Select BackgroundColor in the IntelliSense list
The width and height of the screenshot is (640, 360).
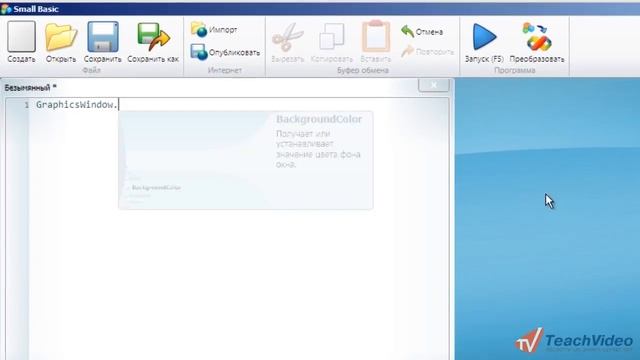click(x=156, y=187)
